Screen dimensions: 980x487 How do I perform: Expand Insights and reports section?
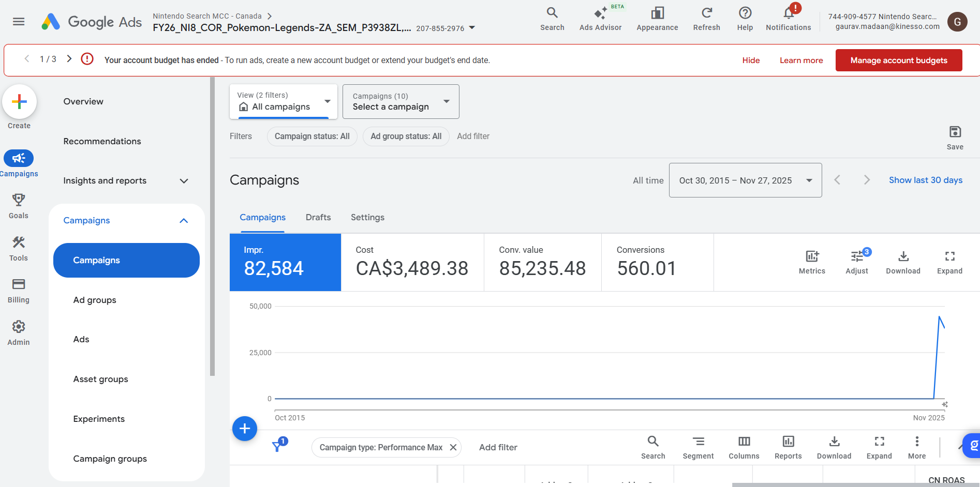[x=184, y=181]
